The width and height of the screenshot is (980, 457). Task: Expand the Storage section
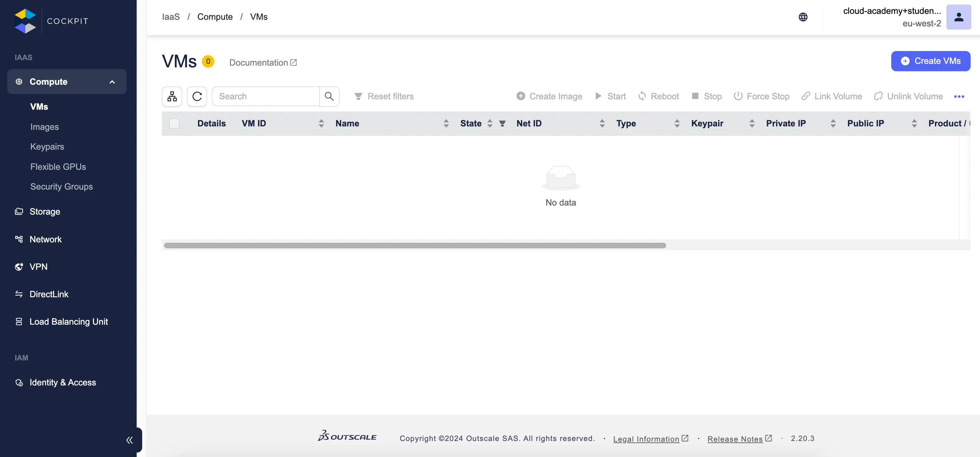pos(45,211)
